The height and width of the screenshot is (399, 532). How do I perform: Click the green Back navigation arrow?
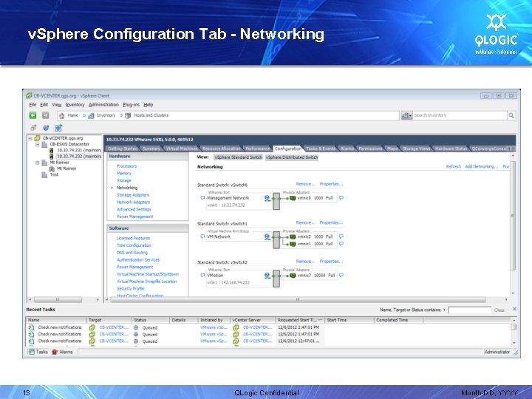[33, 115]
